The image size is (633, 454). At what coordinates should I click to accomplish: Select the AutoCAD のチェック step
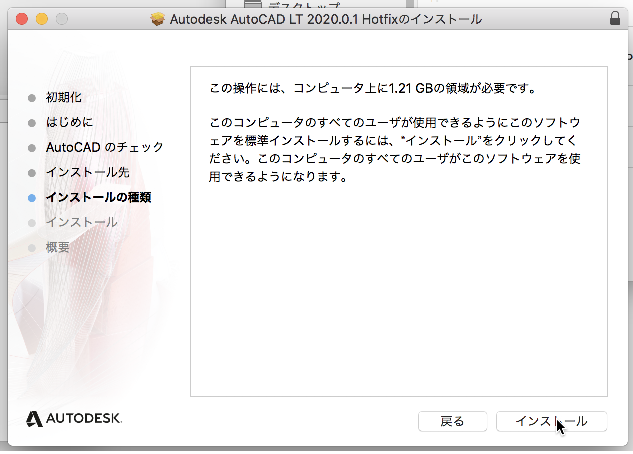[x=105, y=147]
